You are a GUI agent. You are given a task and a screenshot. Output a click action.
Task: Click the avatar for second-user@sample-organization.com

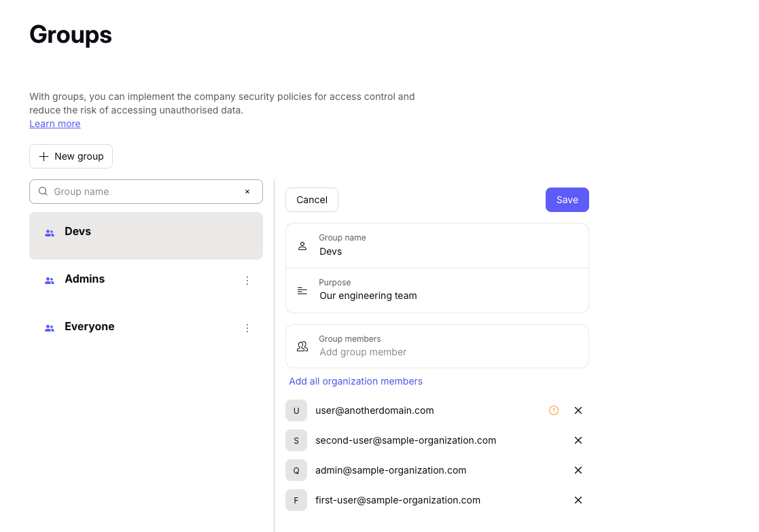pyautogui.click(x=296, y=440)
